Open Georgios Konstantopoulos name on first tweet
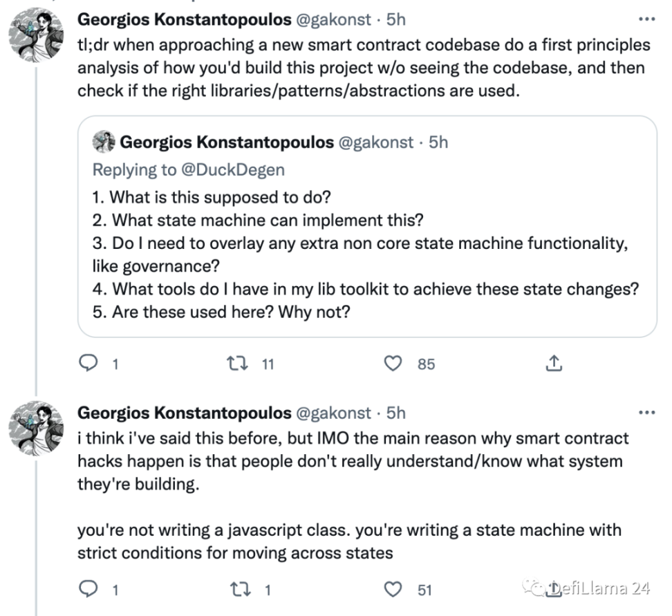The height and width of the screenshot is (616, 672). point(184,19)
